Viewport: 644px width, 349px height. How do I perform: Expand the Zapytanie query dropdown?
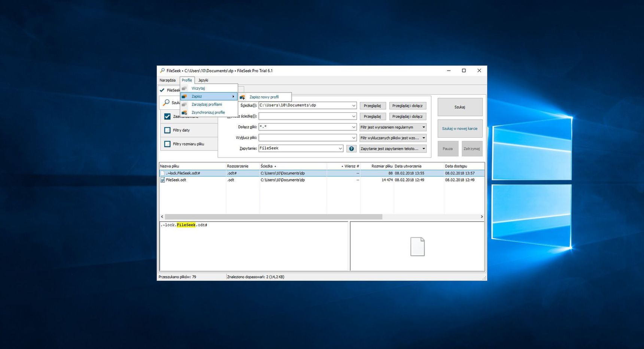click(340, 148)
